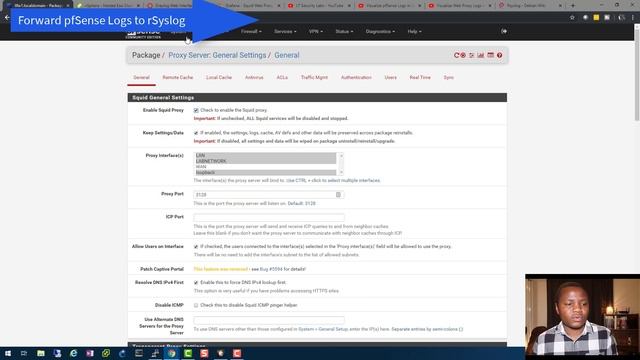The width and height of the screenshot is (640, 360).
Task: Open the purple Visual Studio taskbar icon
Action: (x=90, y=353)
